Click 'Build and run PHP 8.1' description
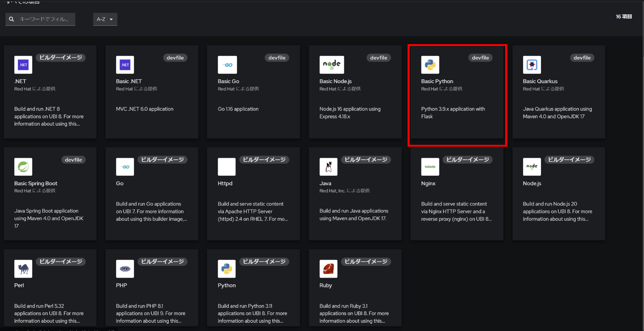Image resolution: width=644 pixels, height=331 pixels. click(x=150, y=314)
